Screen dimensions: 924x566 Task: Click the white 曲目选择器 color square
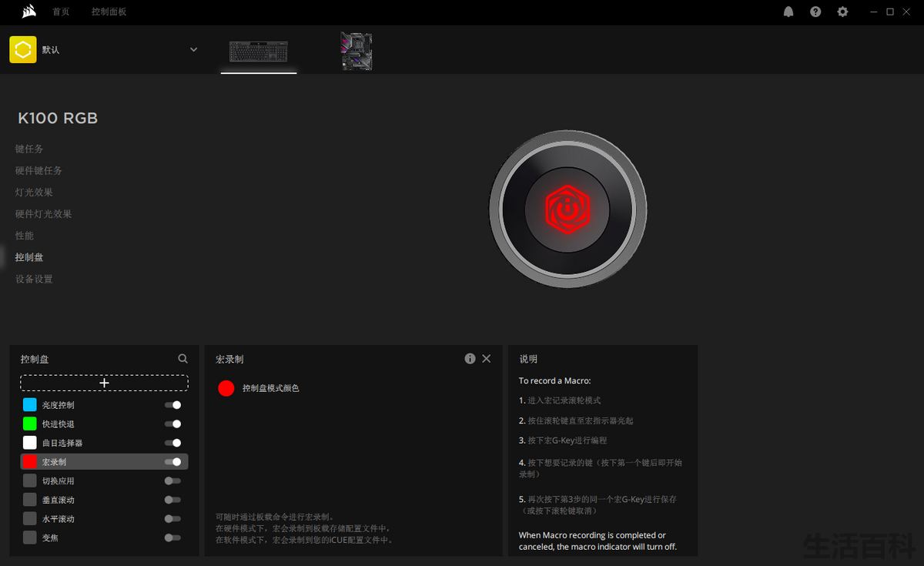click(x=29, y=443)
